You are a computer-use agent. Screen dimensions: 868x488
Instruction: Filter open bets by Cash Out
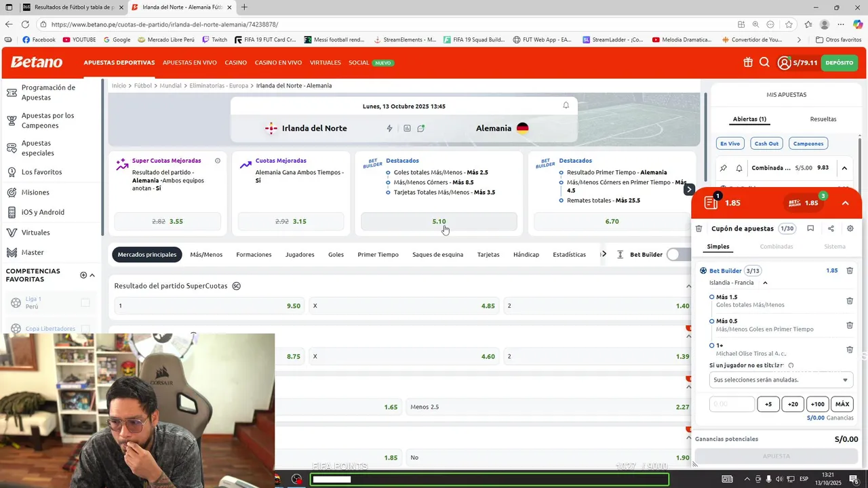click(x=767, y=144)
